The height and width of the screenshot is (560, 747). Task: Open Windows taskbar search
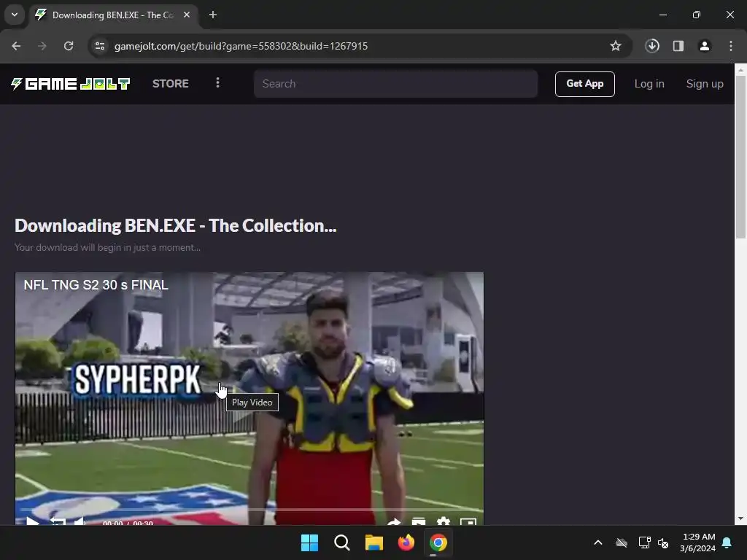click(341, 542)
